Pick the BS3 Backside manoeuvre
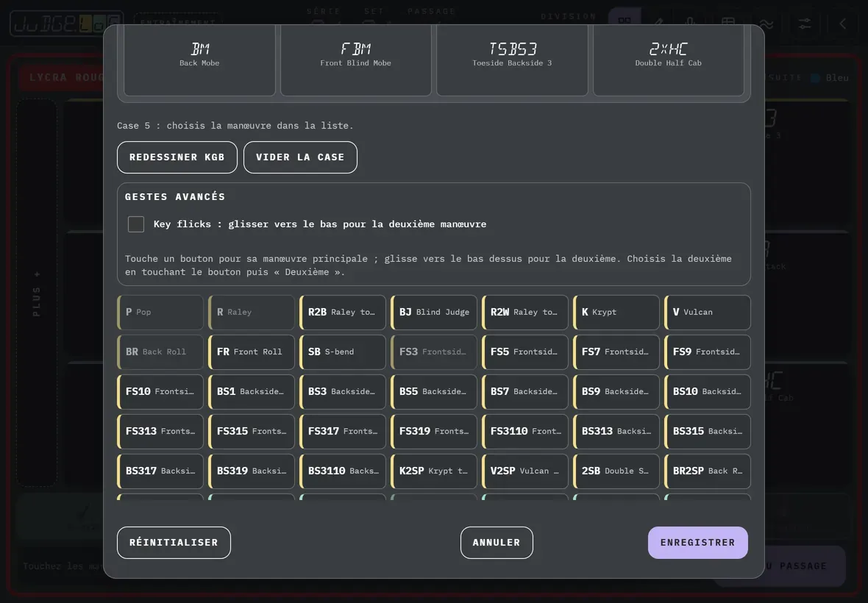 (343, 392)
